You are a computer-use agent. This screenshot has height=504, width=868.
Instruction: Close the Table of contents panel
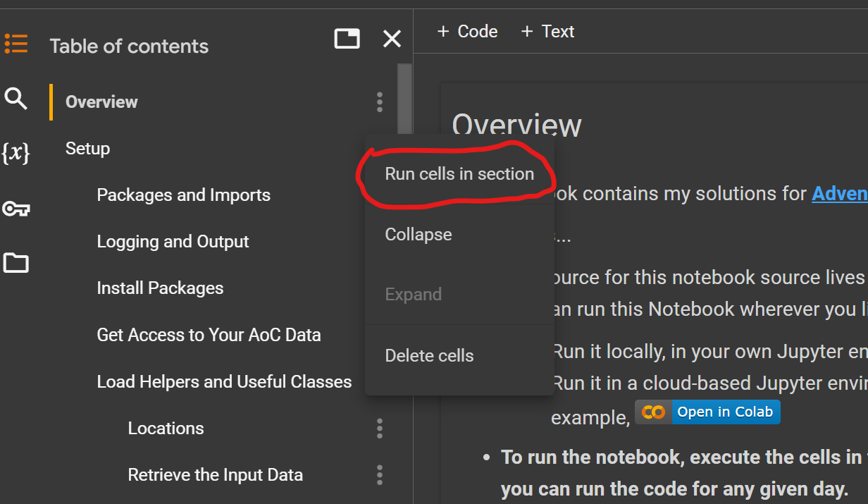[392, 39]
